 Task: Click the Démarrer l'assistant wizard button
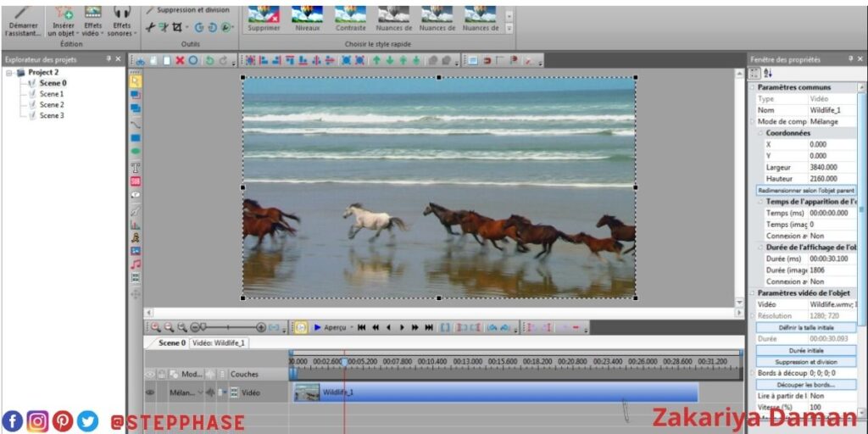click(x=23, y=21)
